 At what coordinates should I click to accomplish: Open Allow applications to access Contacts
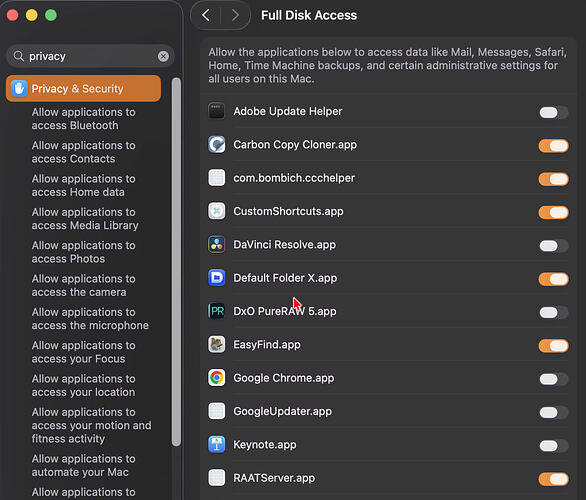click(83, 152)
